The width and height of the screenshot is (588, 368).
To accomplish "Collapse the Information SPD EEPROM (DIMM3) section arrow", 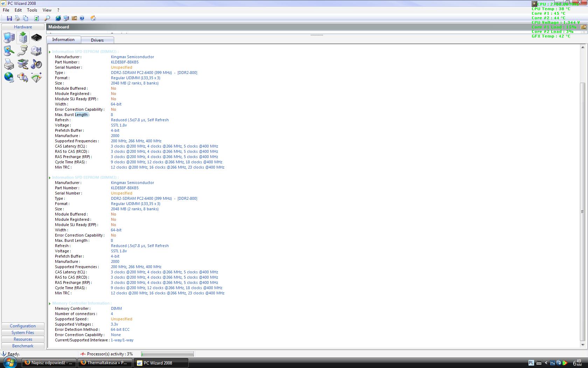I will click(50, 178).
